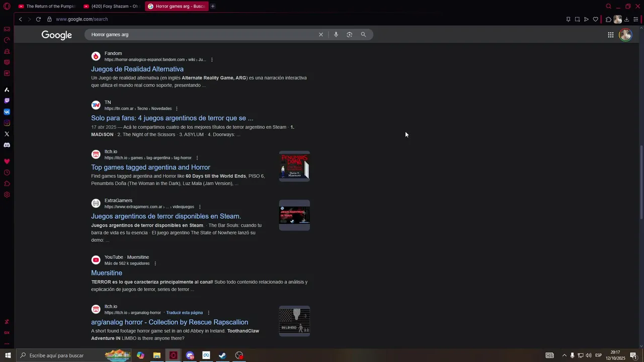Click the Google search box text
644x362 pixels.
point(110,35)
